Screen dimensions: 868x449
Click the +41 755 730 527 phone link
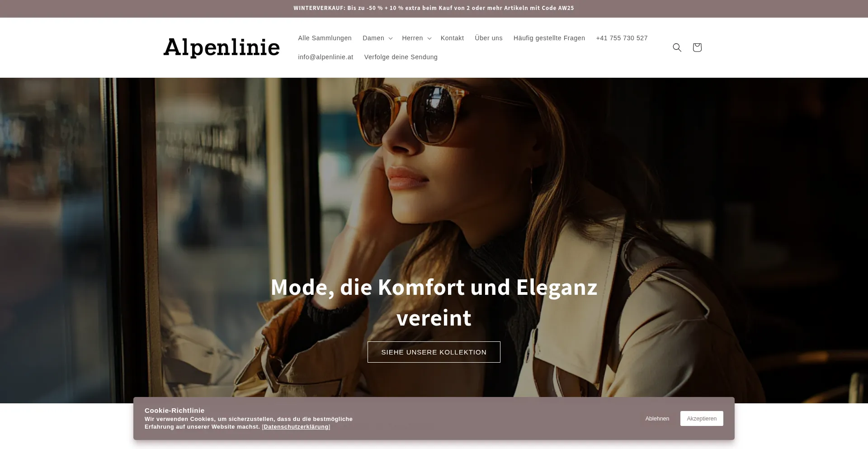coord(622,38)
